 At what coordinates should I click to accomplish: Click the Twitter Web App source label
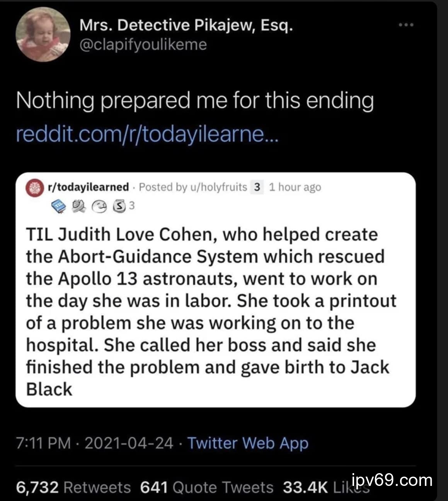point(248,443)
